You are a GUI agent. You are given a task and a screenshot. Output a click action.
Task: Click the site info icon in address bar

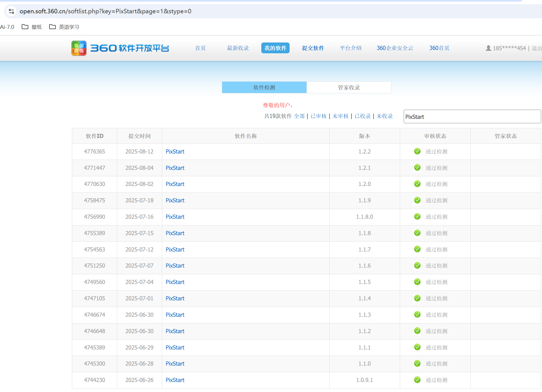coord(11,11)
